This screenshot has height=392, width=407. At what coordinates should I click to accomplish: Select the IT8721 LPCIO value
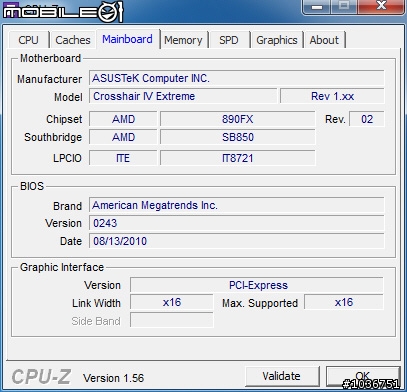pyautogui.click(x=238, y=158)
